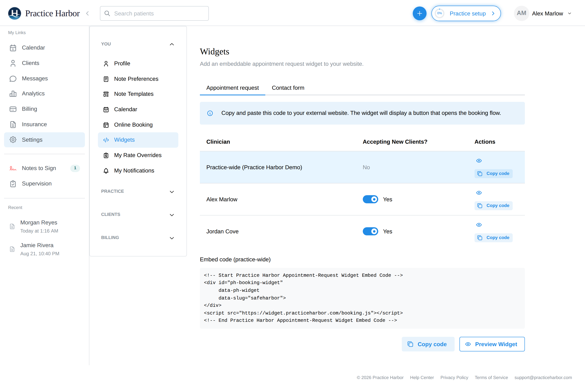
Task: Click the Practice Harbor logo icon
Action: [x=14, y=13]
